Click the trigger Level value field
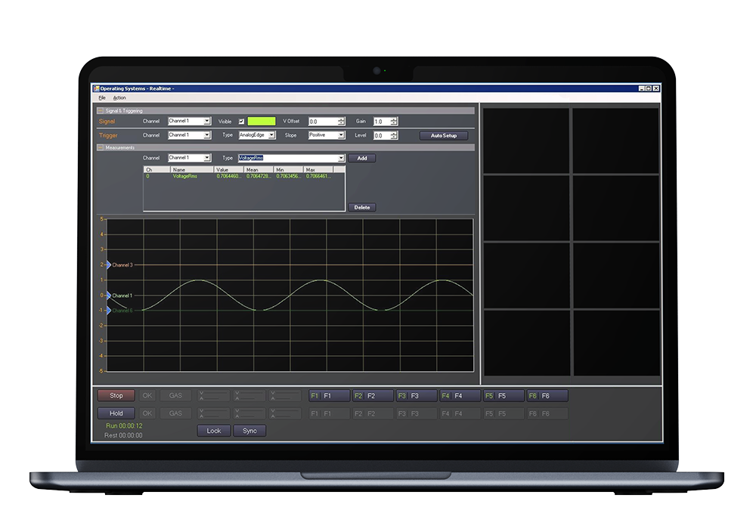Image resolution: width=756 pixels, height=532 pixels. click(x=382, y=136)
